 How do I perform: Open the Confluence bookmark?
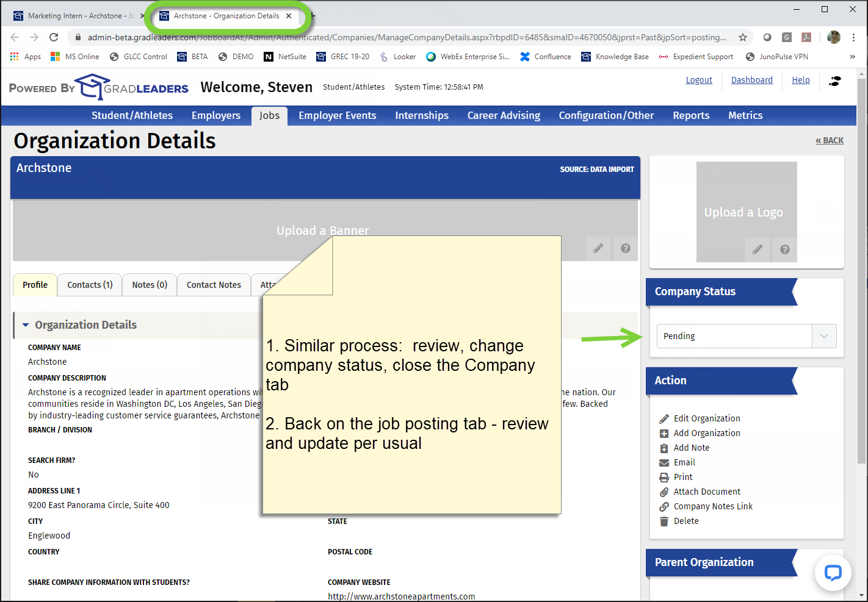546,57
